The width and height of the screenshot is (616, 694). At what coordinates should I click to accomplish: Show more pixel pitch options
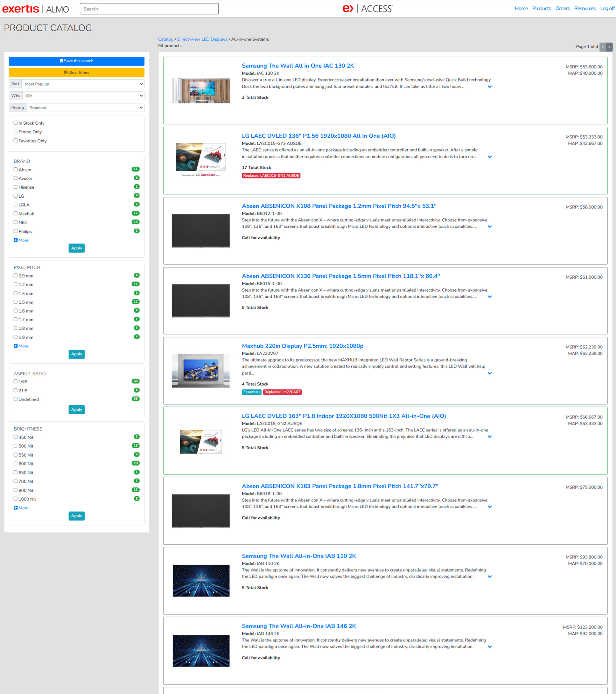(x=21, y=346)
